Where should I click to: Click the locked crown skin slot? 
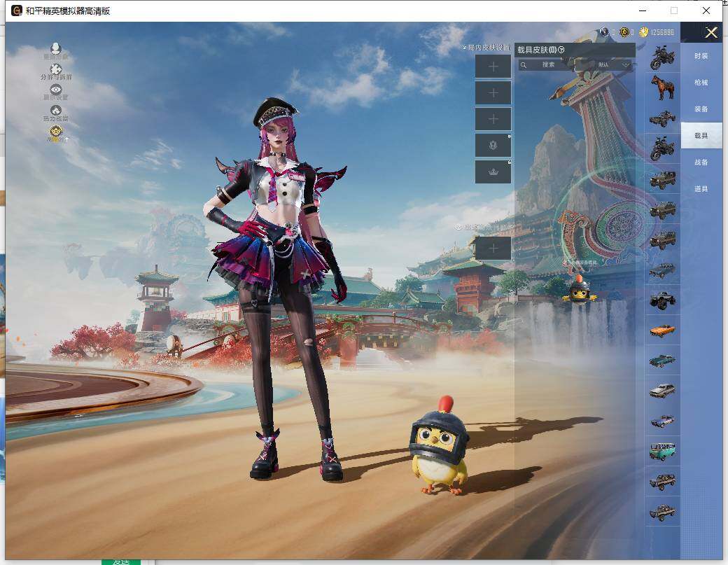click(x=493, y=172)
